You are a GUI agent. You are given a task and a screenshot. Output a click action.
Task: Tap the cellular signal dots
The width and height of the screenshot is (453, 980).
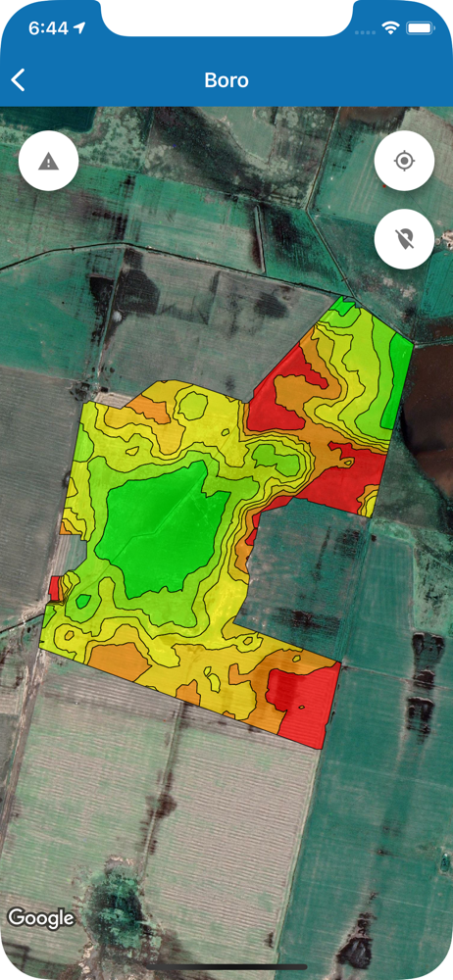pyautogui.click(x=366, y=31)
